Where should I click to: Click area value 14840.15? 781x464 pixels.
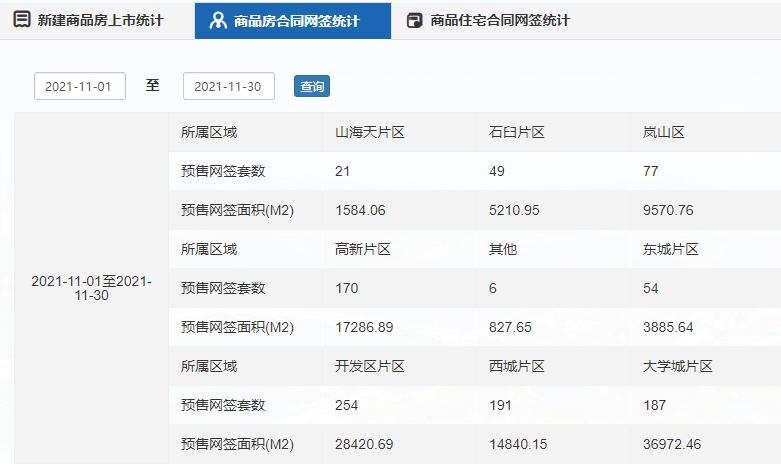tap(518, 444)
